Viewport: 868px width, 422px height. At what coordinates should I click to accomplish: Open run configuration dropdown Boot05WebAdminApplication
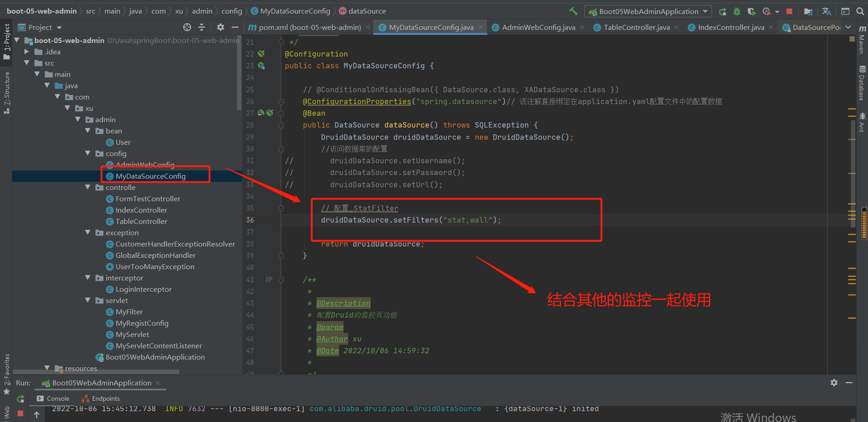(x=648, y=11)
